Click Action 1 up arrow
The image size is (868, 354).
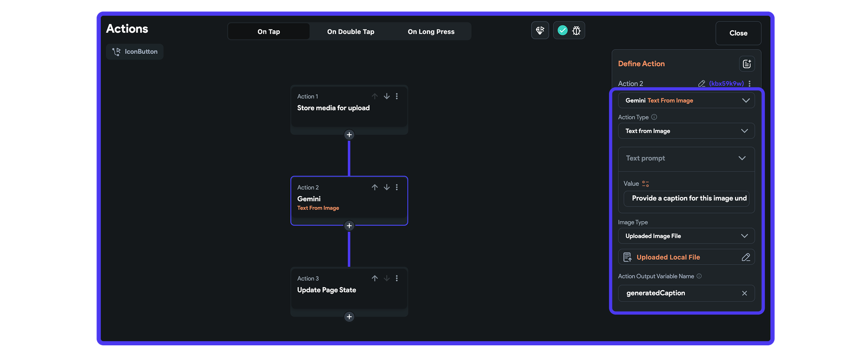[375, 96]
